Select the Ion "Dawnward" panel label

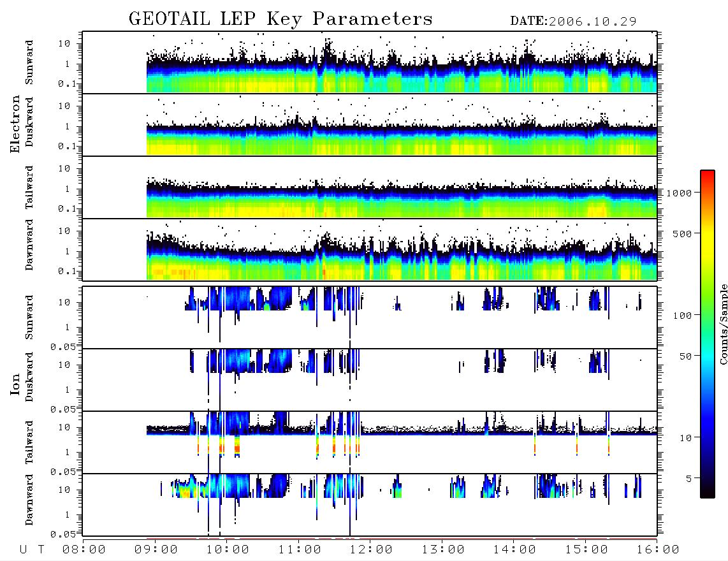[29, 500]
